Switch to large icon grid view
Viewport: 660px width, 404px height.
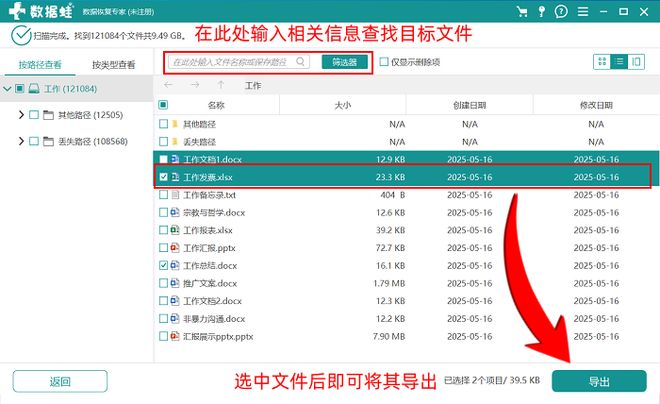602,62
